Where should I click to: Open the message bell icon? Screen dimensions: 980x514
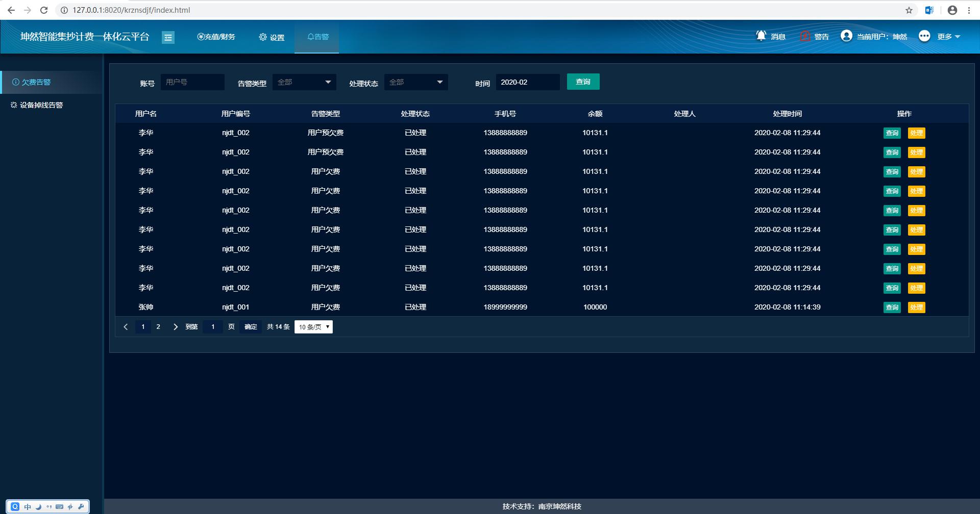coord(761,36)
